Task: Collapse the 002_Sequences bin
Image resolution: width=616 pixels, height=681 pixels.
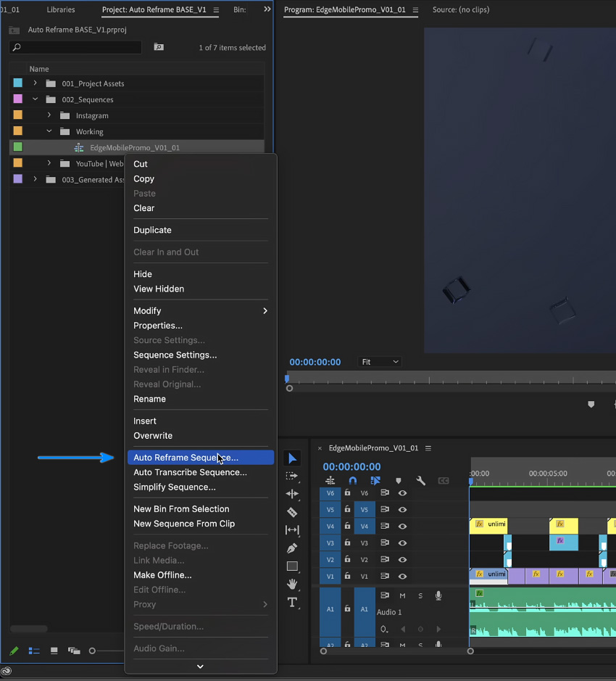Action: tap(36, 99)
